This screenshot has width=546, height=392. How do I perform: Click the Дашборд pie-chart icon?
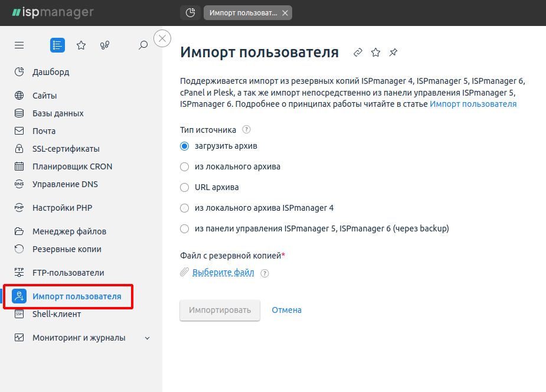19,71
